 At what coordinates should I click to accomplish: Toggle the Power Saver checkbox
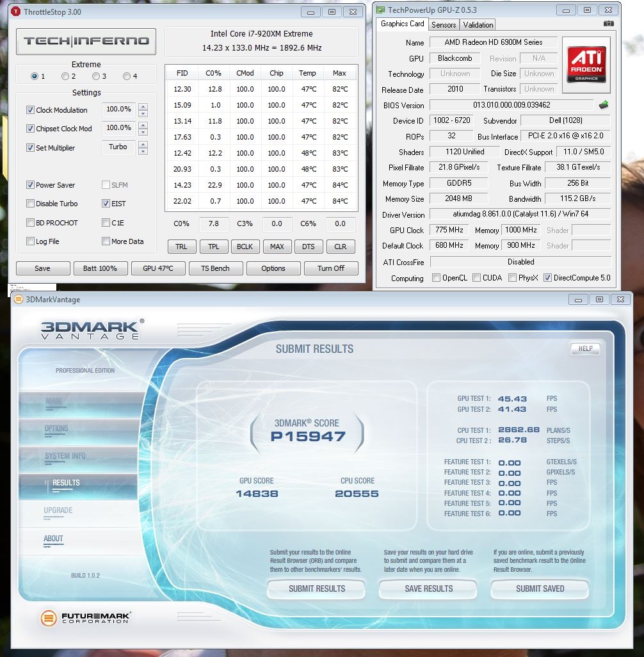point(30,185)
